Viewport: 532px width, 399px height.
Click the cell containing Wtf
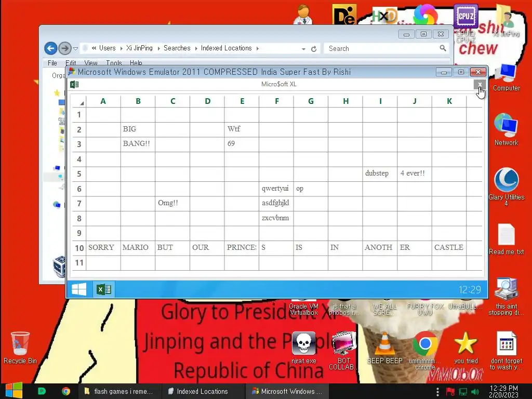pyautogui.click(x=242, y=129)
